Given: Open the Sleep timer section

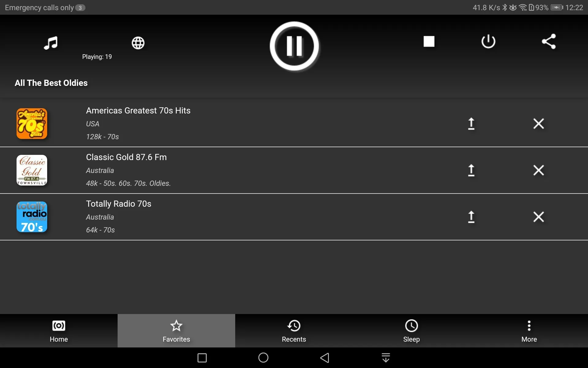Looking at the screenshot, I should 411,330.
